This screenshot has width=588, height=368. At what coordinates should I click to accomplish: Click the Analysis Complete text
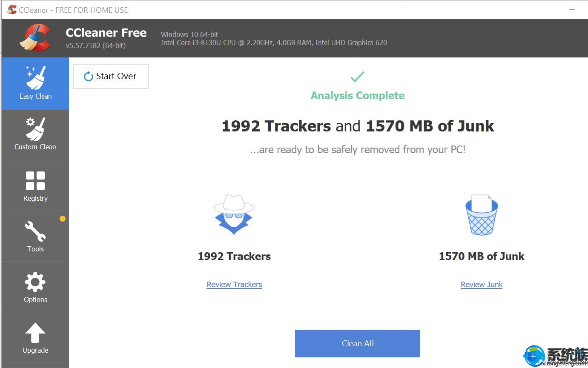(x=358, y=95)
